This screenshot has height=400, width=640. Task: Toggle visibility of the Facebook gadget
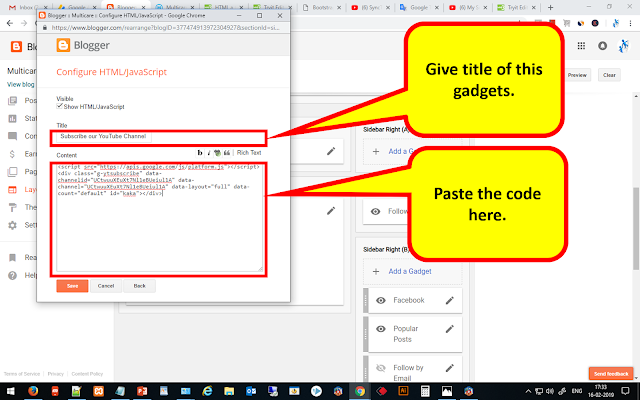tap(381, 300)
